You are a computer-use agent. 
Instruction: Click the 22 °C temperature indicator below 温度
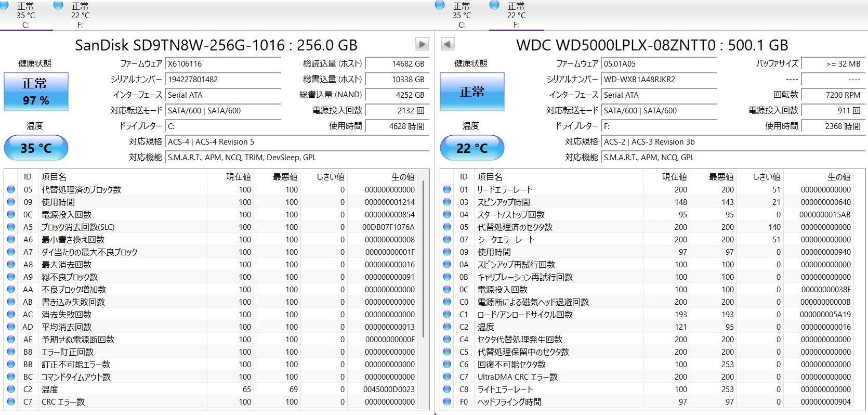[x=472, y=148]
